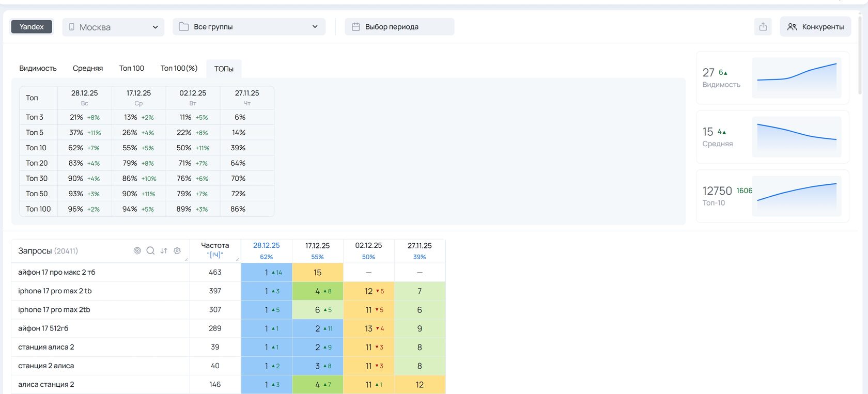
Task: Click the Топ 50 row label
Action: click(x=37, y=194)
